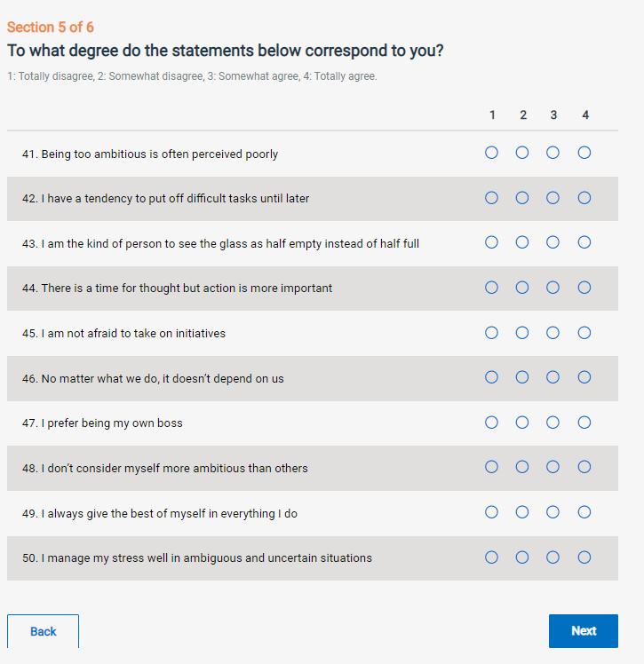Mark 1 for question 45
The width and height of the screenshot is (644, 664).
[491, 333]
